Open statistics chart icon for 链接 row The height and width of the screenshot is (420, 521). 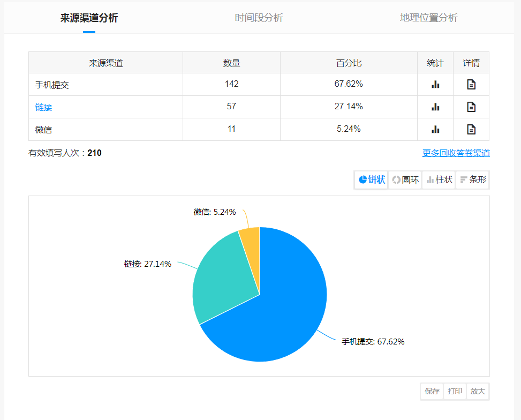pyautogui.click(x=435, y=107)
